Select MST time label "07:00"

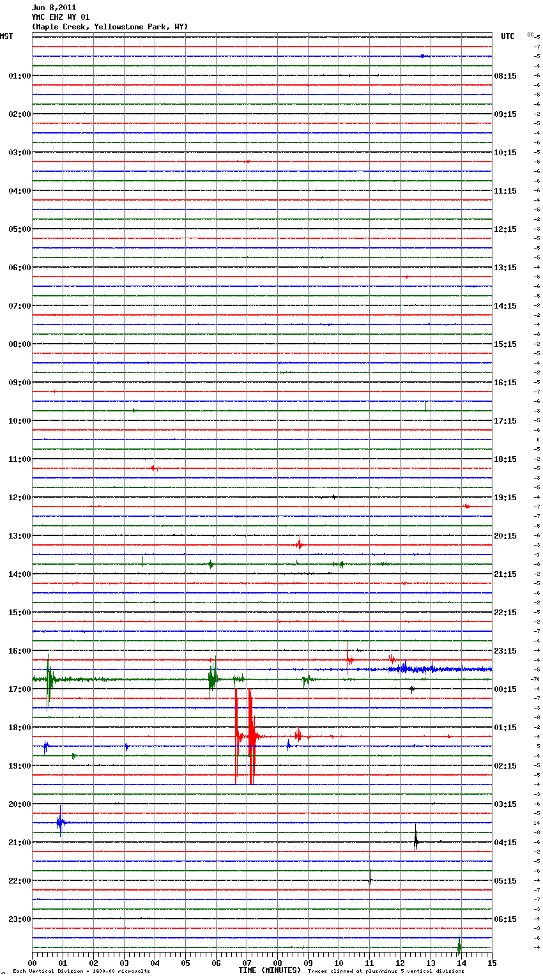[20, 306]
